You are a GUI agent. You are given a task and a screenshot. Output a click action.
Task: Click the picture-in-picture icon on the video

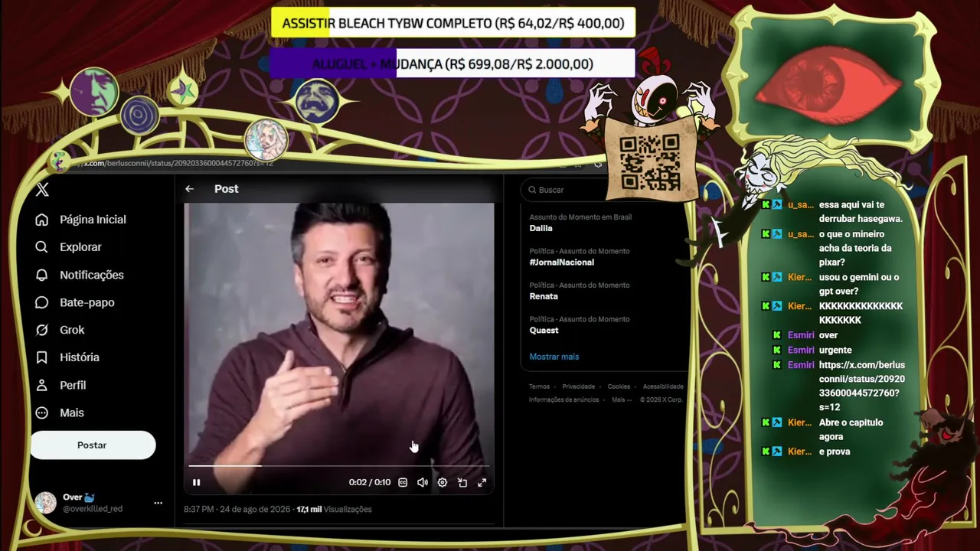coord(462,482)
